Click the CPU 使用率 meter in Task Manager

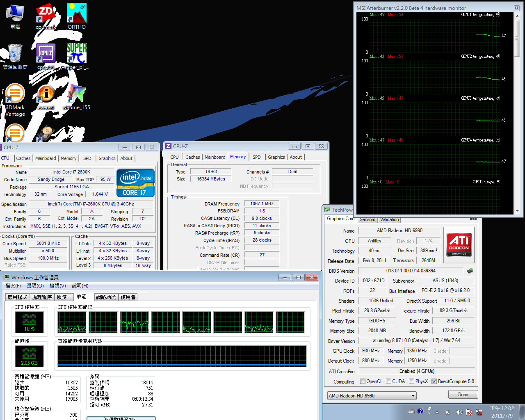[29, 322]
